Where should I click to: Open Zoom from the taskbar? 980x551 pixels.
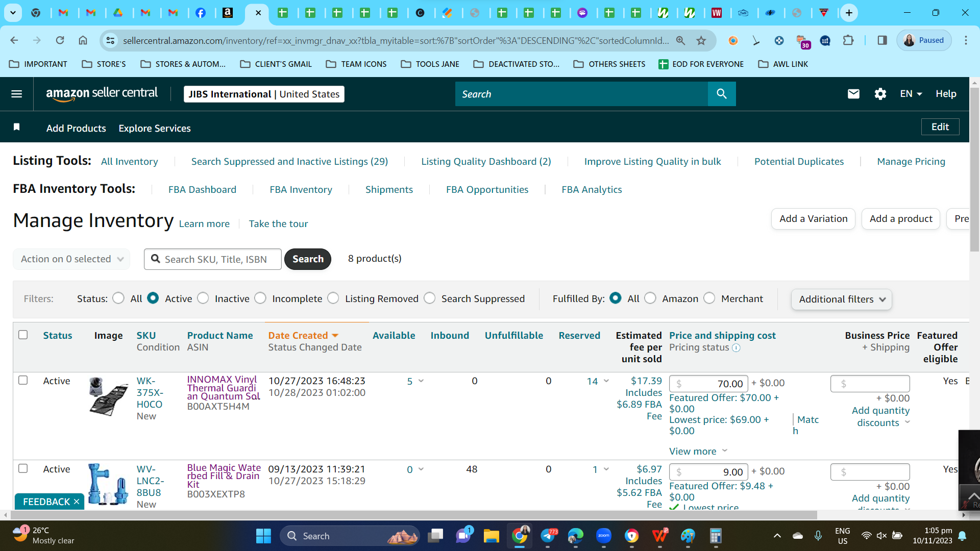click(604, 536)
